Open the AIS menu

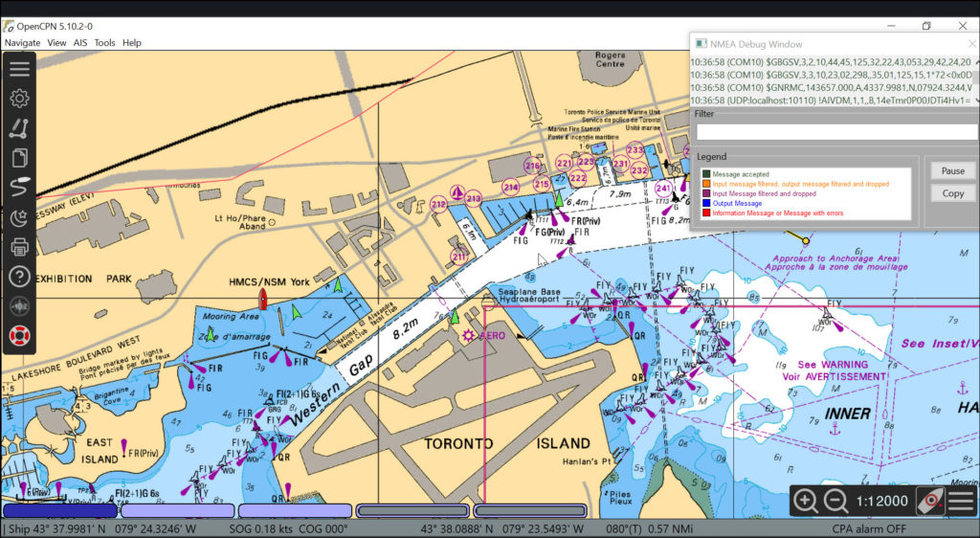pyautogui.click(x=80, y=43)
